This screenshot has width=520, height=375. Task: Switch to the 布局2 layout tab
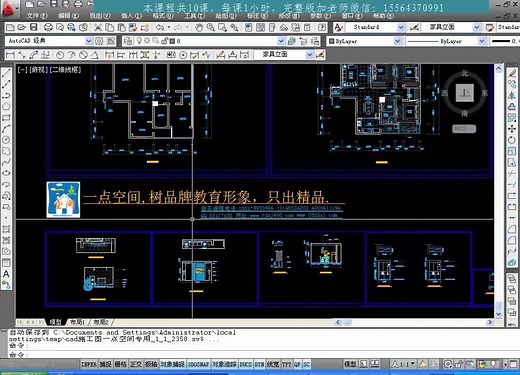[101, 322]
